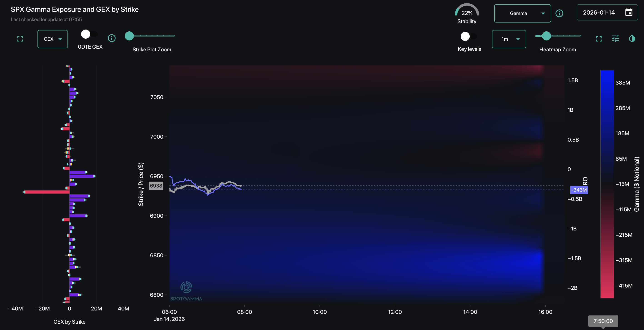Open the 1m interval dropdown
The height and width of the screenshot is (330, 644).
pos(509,39)
